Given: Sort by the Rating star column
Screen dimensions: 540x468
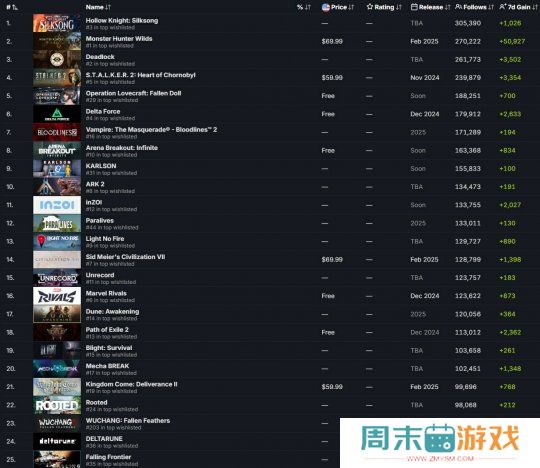Looking at the screenshot, I should (x=384, y=7).
